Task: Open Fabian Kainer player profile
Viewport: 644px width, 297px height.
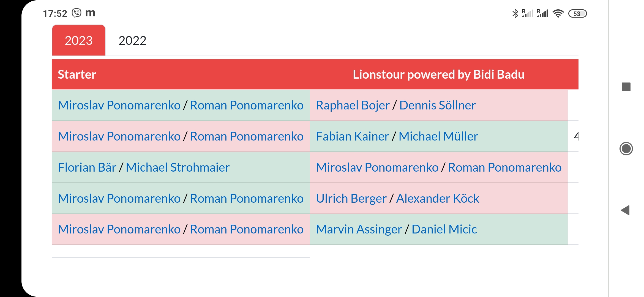Action: pyautogui.click(x=352, y=136)
